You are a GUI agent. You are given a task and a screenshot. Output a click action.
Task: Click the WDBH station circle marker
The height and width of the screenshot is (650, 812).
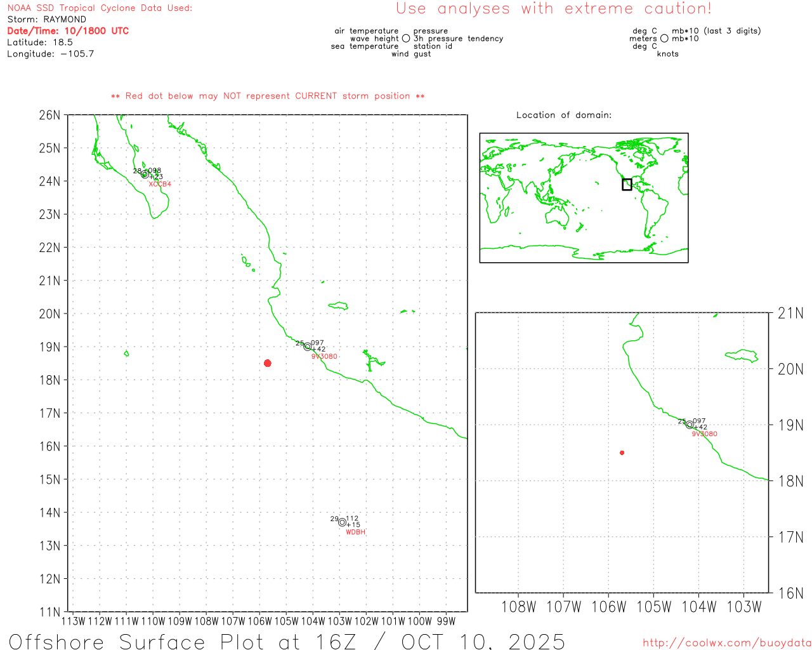[342, 522]
